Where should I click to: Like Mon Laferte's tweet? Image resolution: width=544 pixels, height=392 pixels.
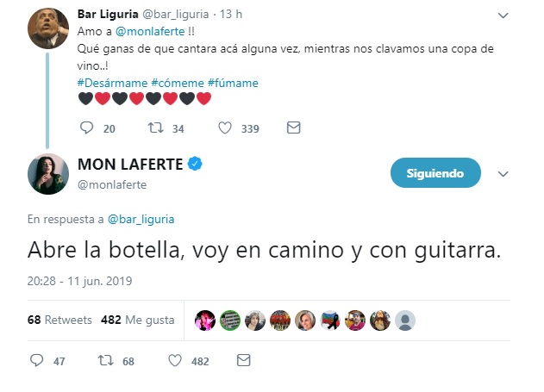pos(175,360)
